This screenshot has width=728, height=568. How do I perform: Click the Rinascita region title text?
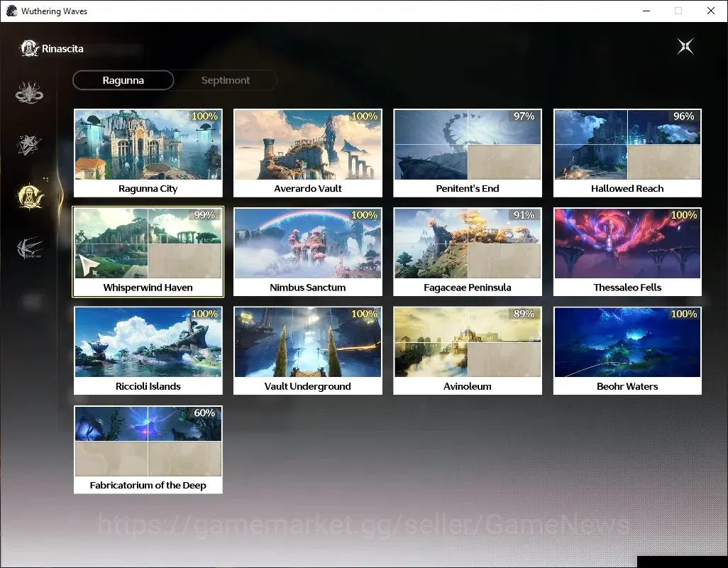pos(62,49)
